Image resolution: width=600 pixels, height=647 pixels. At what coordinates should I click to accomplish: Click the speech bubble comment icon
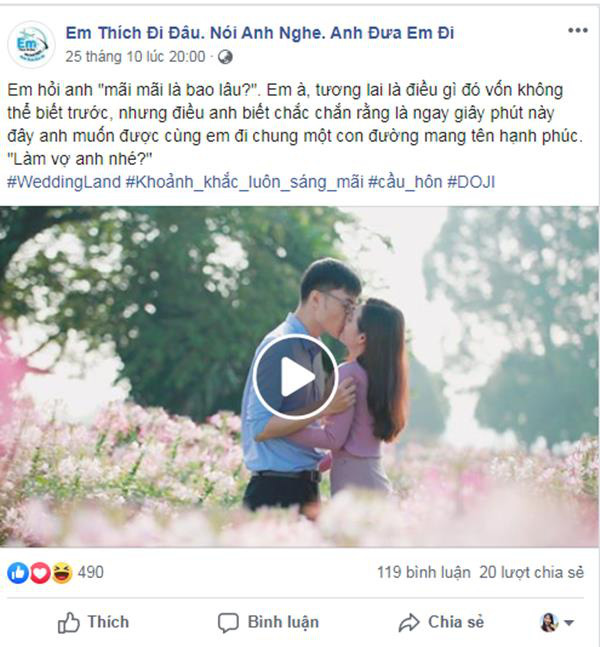(228, 623)
